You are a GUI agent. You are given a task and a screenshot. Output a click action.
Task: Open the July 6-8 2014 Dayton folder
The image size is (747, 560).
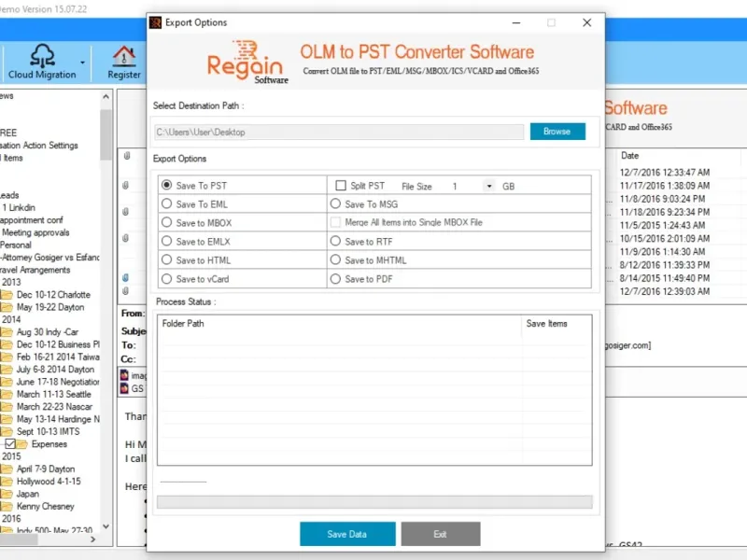point(55,369)
